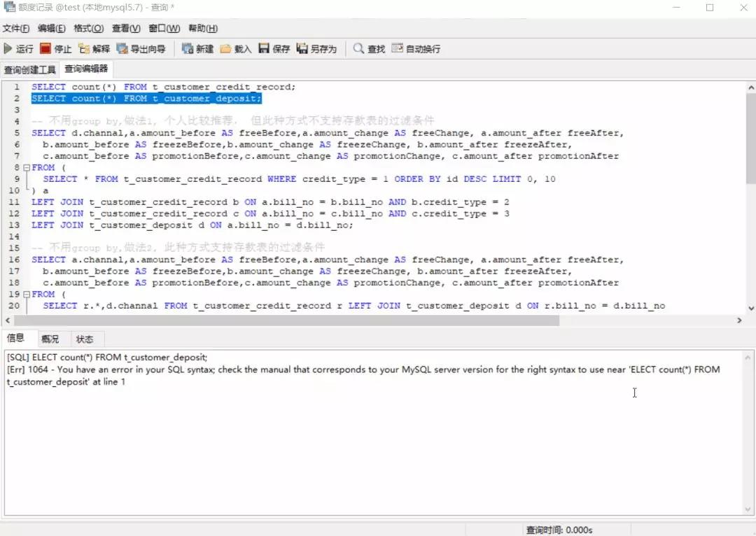
Task: Click the comment on line 15
Action: (178, 248)
